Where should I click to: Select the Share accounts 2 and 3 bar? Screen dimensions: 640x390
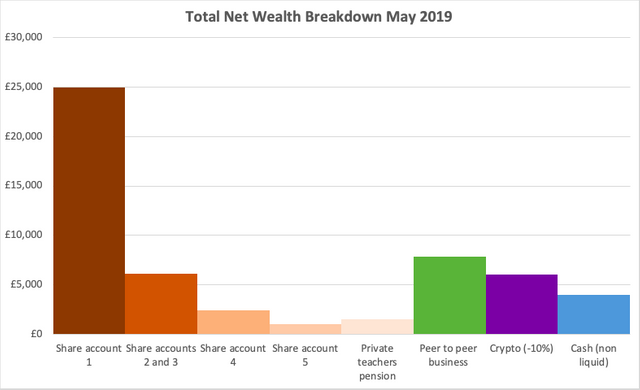tap(161, 304)
